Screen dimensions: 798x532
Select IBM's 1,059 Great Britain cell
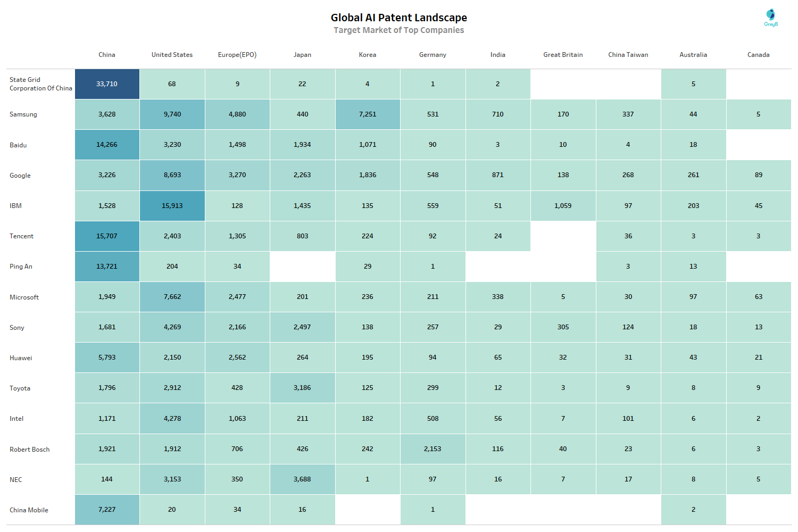tap(563, 206)
